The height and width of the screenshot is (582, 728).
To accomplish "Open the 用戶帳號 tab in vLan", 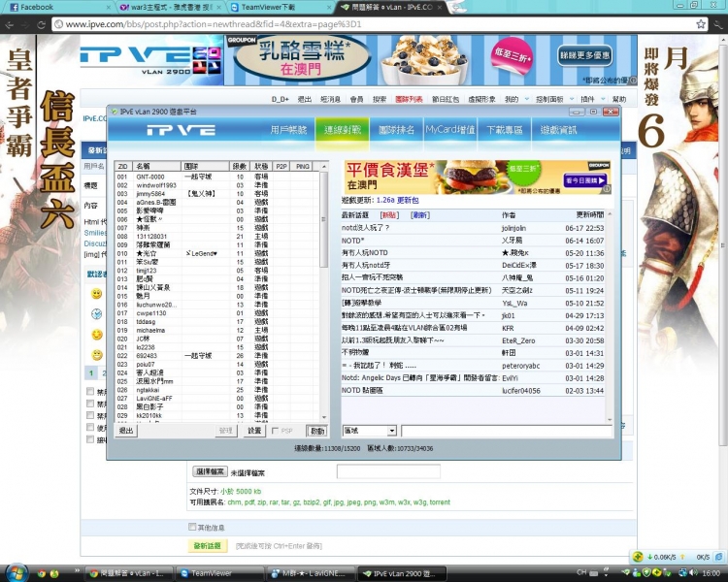I will (289, 130).
